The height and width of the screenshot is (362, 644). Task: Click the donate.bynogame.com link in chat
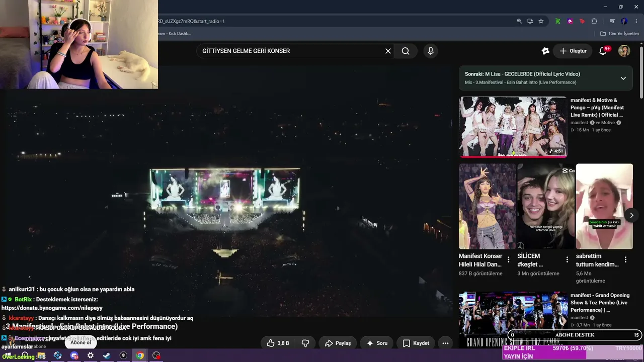(52, 308)
